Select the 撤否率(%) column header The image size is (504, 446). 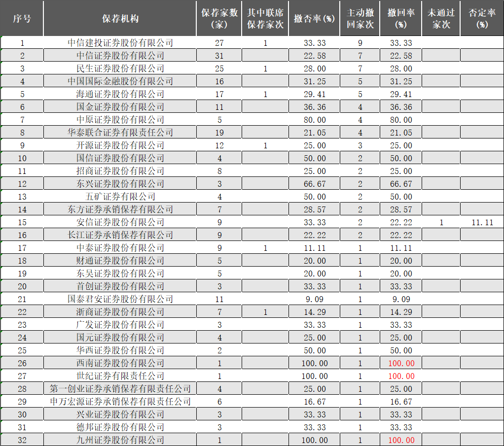tap(314, 18)
